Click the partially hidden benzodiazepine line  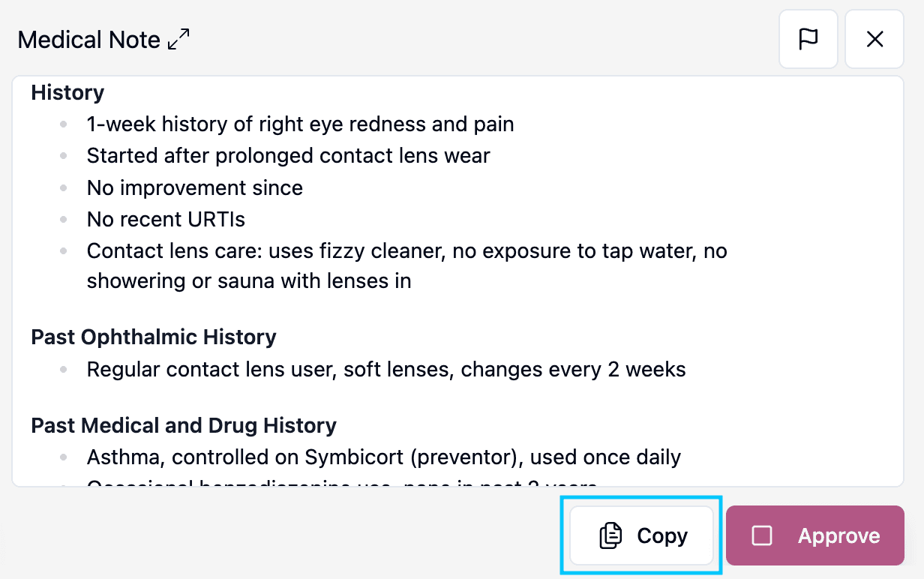click(x=343, y=483)
